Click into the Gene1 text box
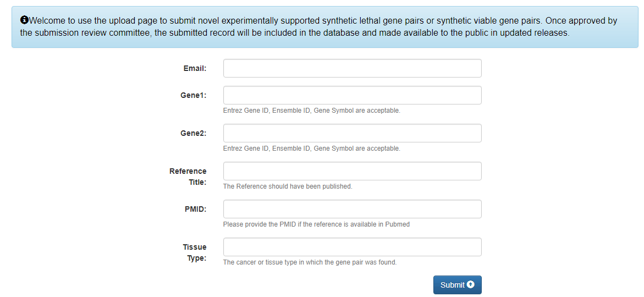 (x=352, y=95)
